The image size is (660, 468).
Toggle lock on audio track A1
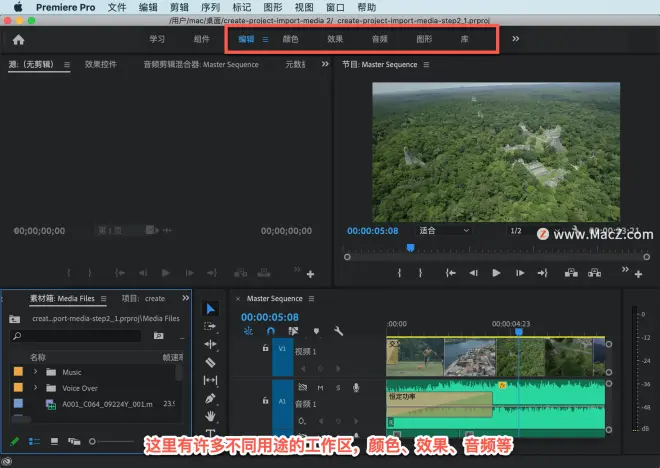click(x=265, y=401)
